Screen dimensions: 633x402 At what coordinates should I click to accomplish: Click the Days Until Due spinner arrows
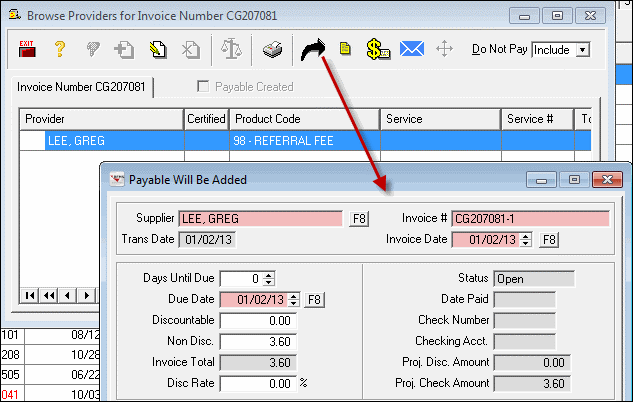(x=269, y=278)
